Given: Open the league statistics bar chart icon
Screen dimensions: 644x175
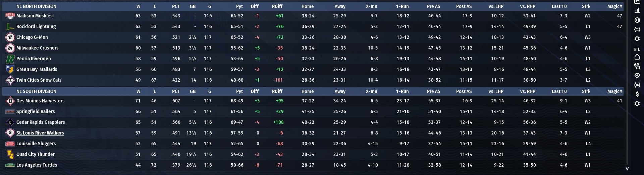Looking at the screenshot, I should [637, 11].
